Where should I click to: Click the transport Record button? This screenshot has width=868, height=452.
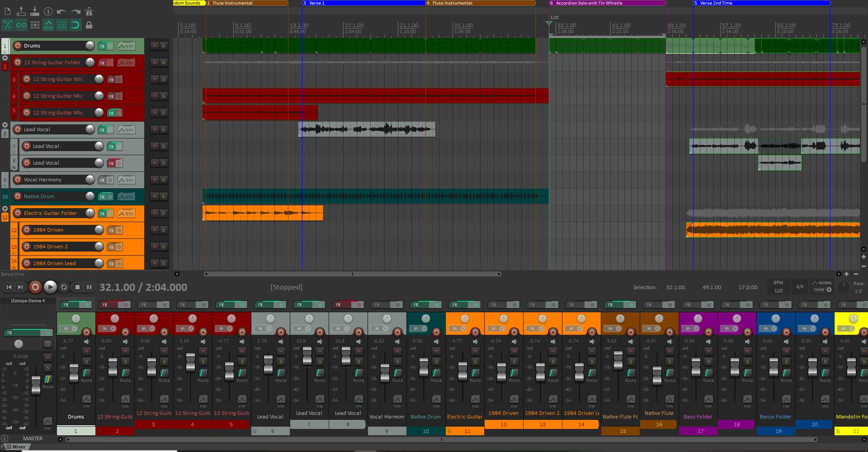coord(35,287)
